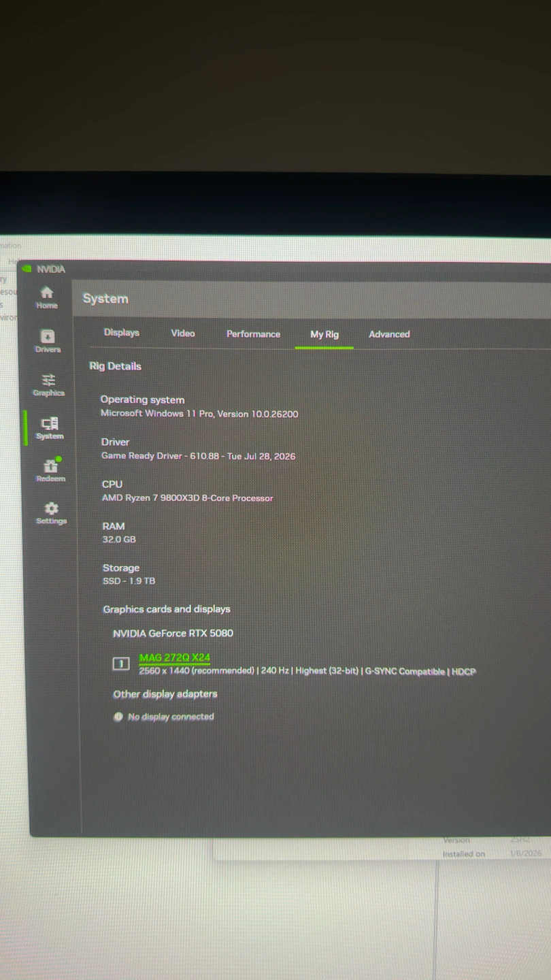Viewport: 551px width, 980px height.
Task: Click NVIDIA GeForce RTX 5080 text
Action: tap(173, 634)
